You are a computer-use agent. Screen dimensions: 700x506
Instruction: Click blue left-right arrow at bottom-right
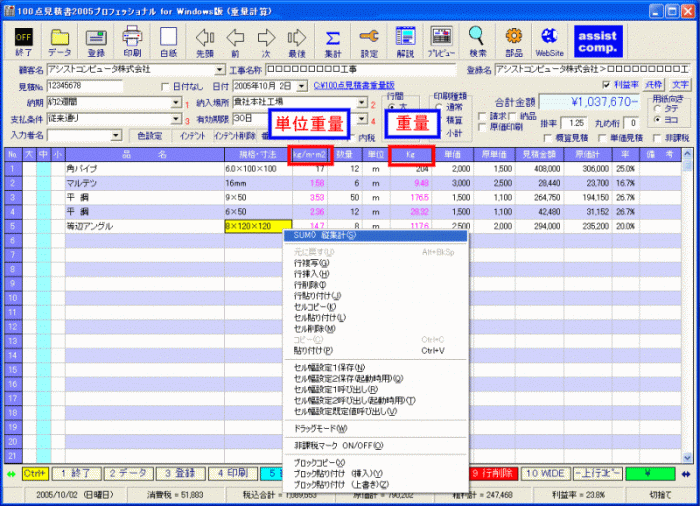(x=686, y=474)
